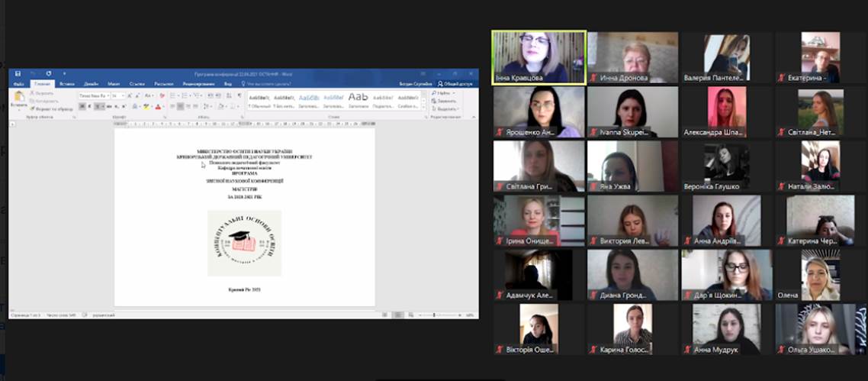Viewport: 868px width, 381px height.
Task: Toggle underline formatting in the ribbon
Action: pos(98,107)
